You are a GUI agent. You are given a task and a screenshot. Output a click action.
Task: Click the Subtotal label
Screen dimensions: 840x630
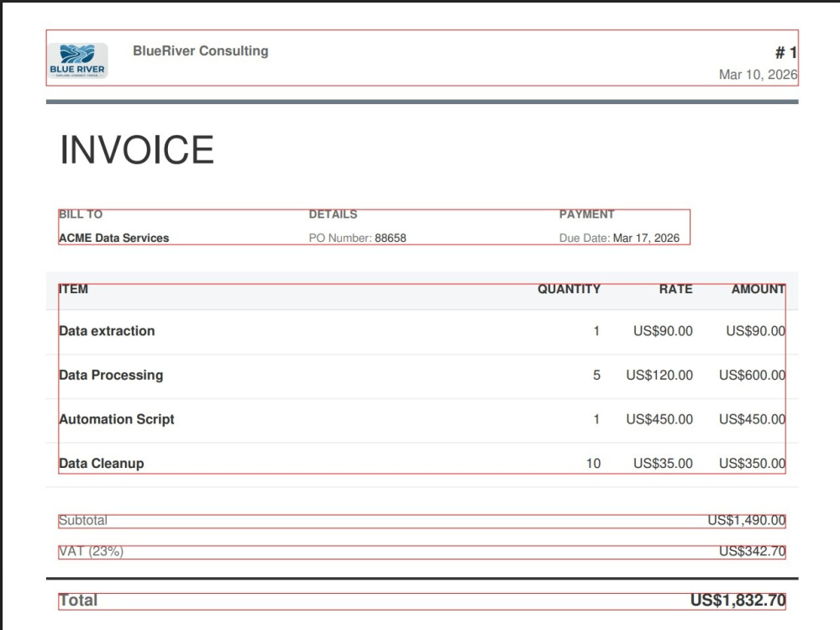click(83, 520)
